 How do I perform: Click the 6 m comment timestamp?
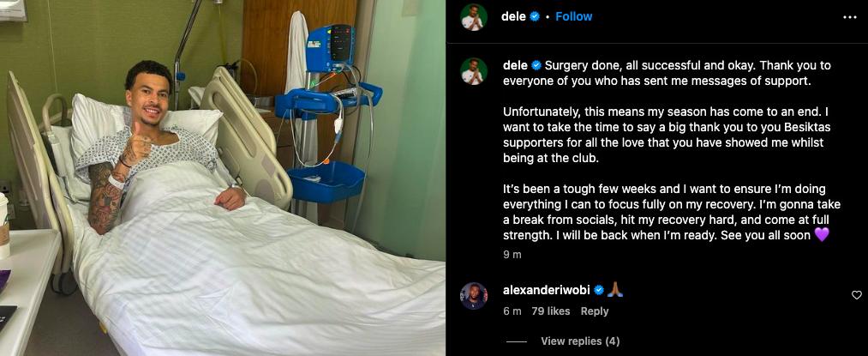point(512,311)
